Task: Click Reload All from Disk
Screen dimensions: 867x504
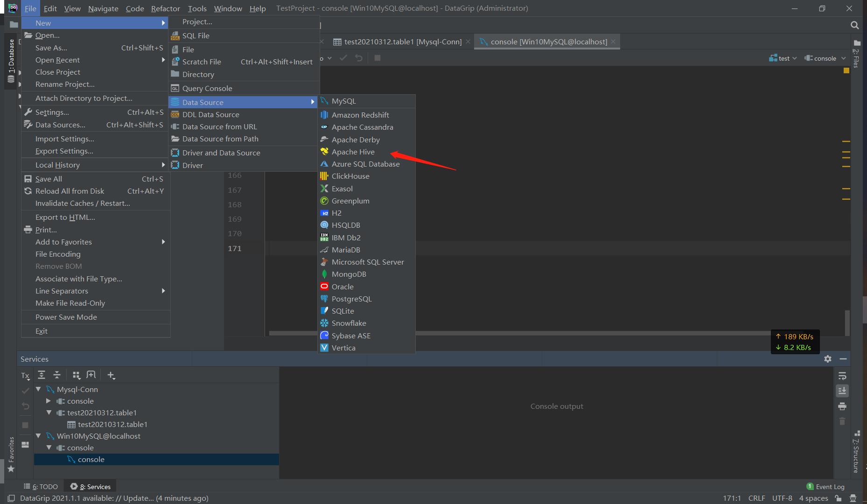Action: (95, 191)
